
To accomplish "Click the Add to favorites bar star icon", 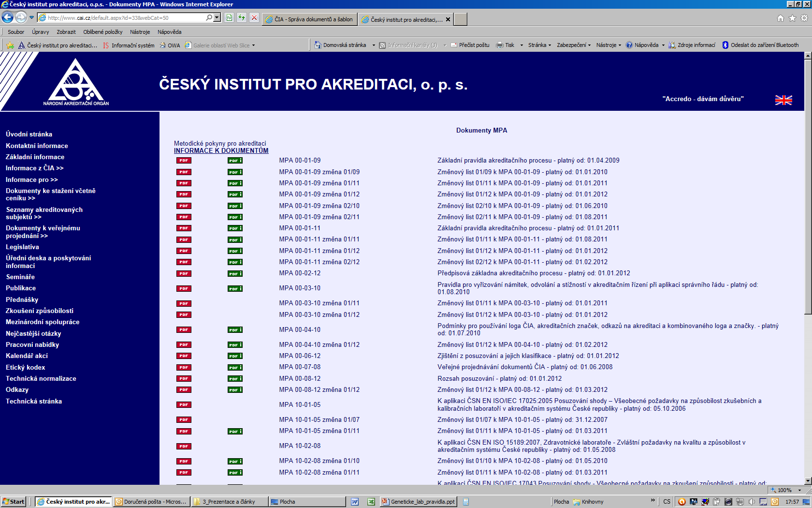I will tap(10, 45).
